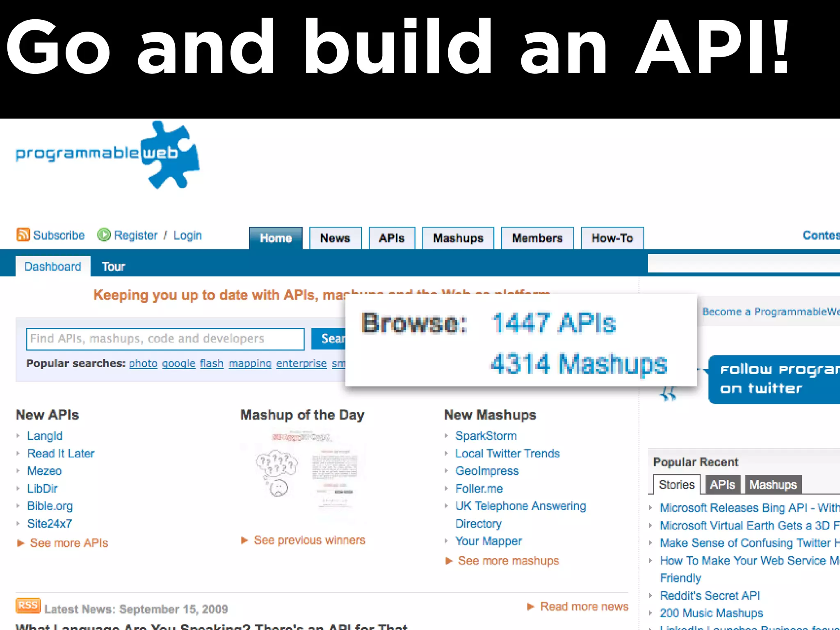This screenshot has width=840, height=630.
Task: Open the Your Mapper mashup
Action: pos(488,541)
